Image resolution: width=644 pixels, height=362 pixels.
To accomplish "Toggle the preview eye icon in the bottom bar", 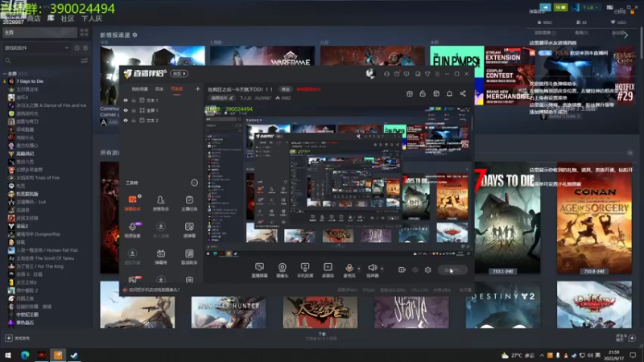I will click(x=415, y=269).
